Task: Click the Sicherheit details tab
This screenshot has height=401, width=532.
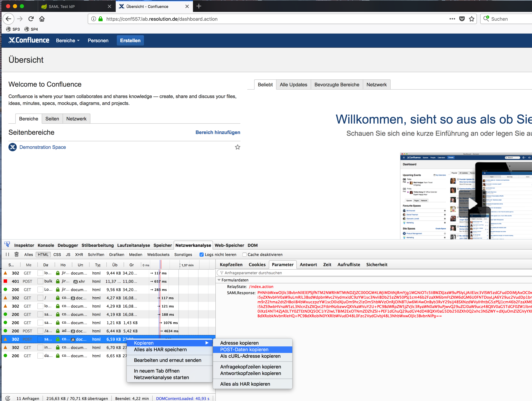Action: (x=377, y=264)
